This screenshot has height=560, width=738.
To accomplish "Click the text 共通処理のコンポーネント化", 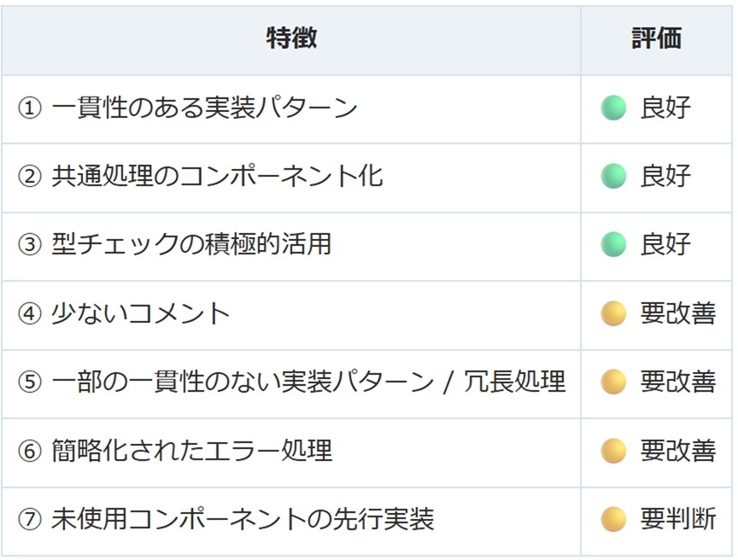I will (218, 176).
